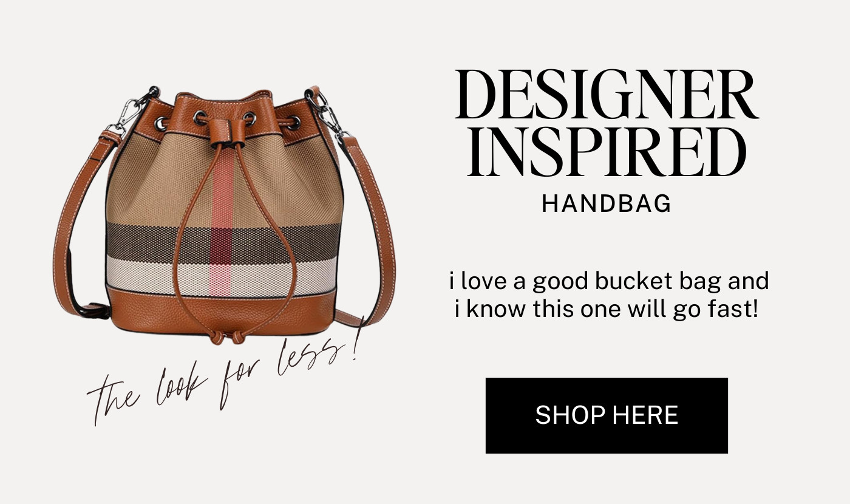Click the 'i know this one will go fast!' line
The image size is (850, 504).
[607, 309]
